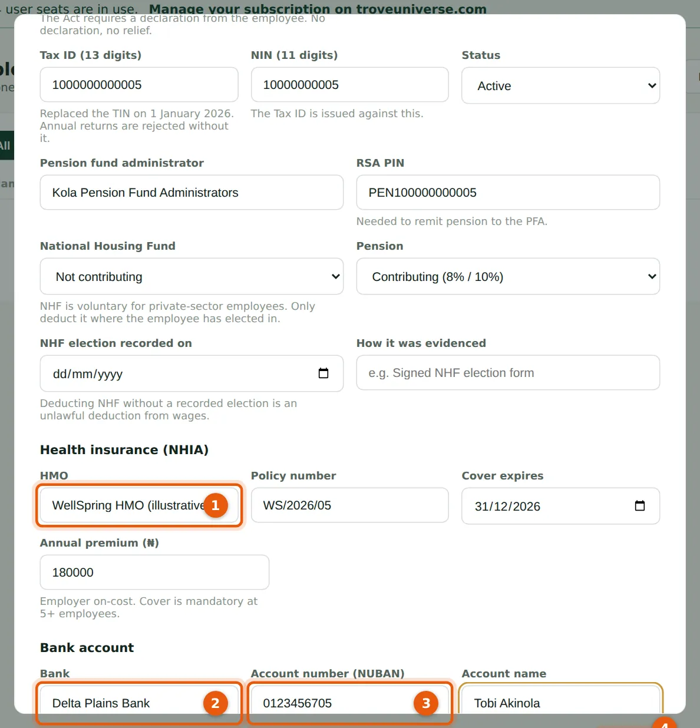
Task: Edit the Bank name field
Action: pyautogui.click(x=139, y=703)
